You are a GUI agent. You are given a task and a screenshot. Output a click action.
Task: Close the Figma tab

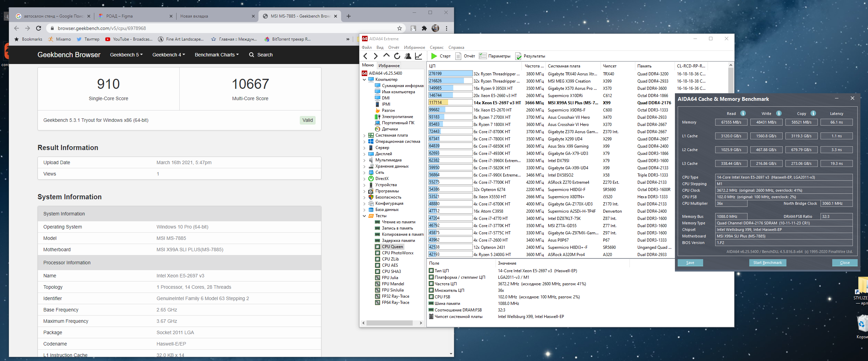tap(171, 16)
